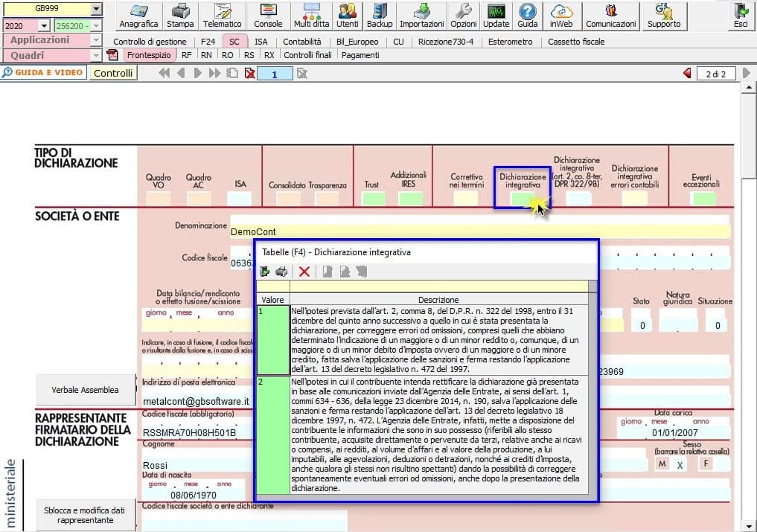
Task: Click the PDF icon beside Frontespizio
Action: click(x=112, y=55)
